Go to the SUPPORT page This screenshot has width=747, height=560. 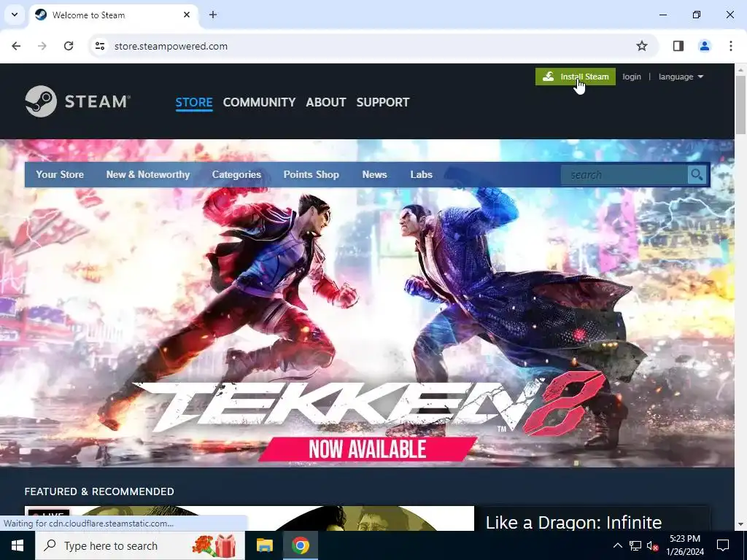[382, 102]
